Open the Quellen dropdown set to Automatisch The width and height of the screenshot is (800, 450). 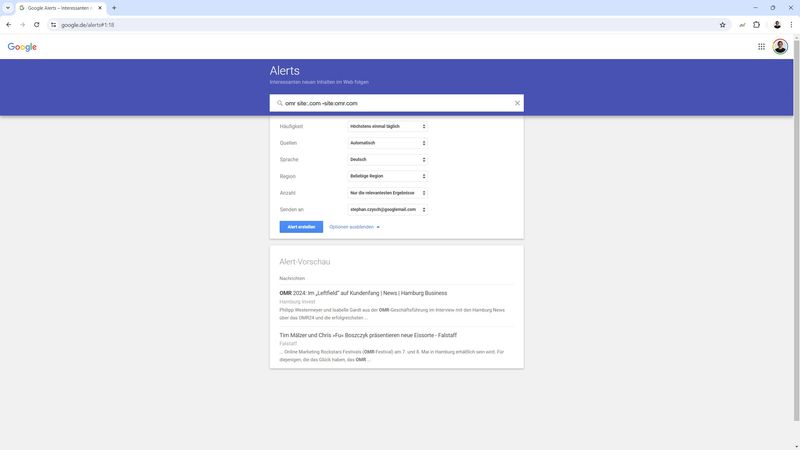tap(387, 143)
